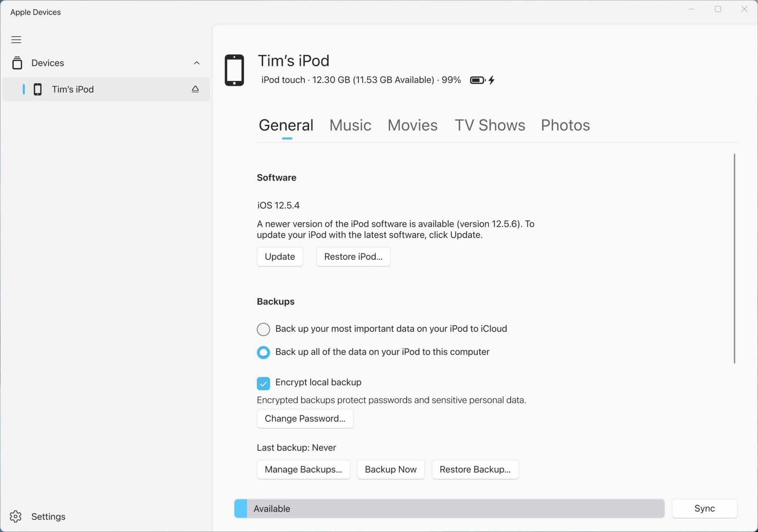Select Tim's iPod device icon in sidebar

point(38,89)
